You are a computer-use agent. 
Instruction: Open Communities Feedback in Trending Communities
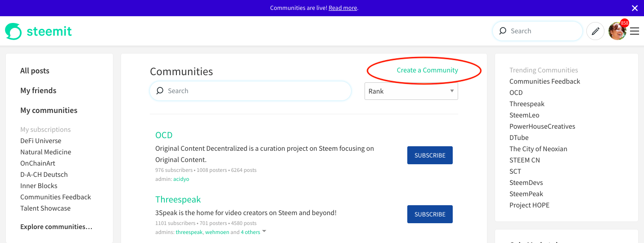[x=545, y=81]
